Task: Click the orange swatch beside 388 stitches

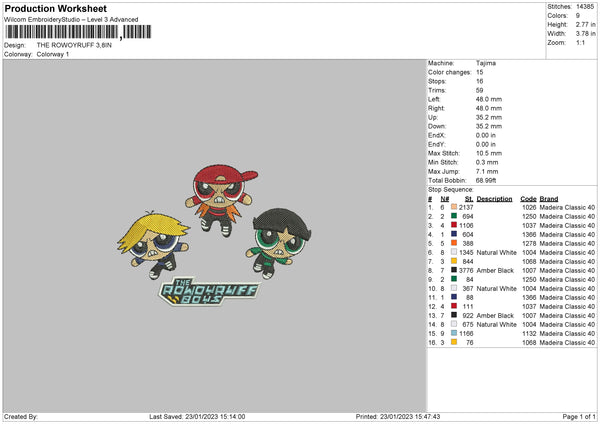Action: (454, 243)
